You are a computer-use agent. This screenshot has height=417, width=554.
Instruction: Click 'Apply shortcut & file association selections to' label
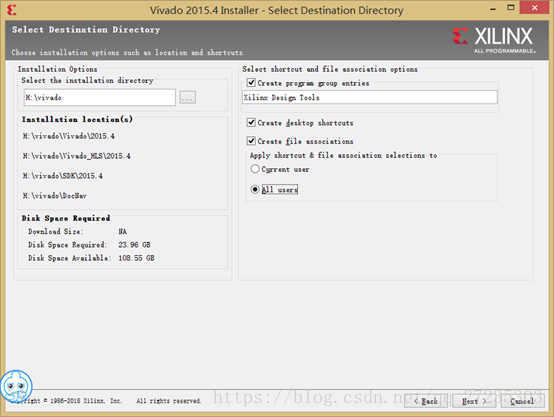pyautogui.click(x=343, y=155)
